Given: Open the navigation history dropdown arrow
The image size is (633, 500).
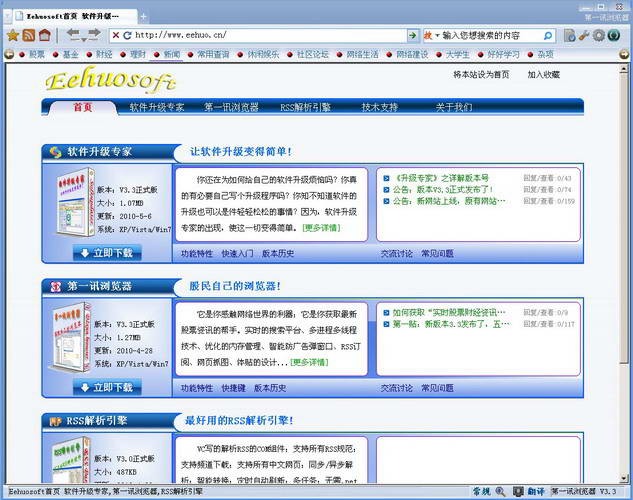Looking at the screenshot, I should 84,40.
